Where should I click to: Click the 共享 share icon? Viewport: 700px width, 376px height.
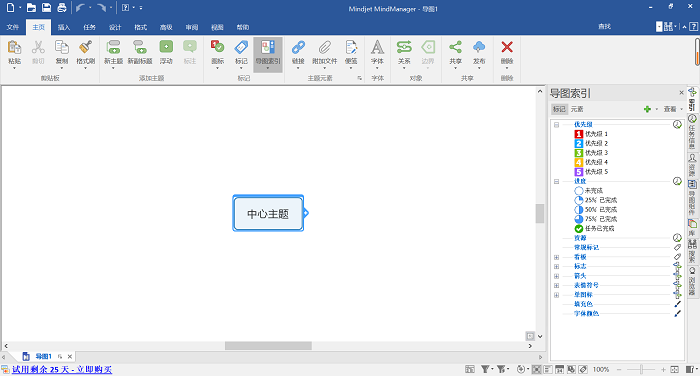455,47
